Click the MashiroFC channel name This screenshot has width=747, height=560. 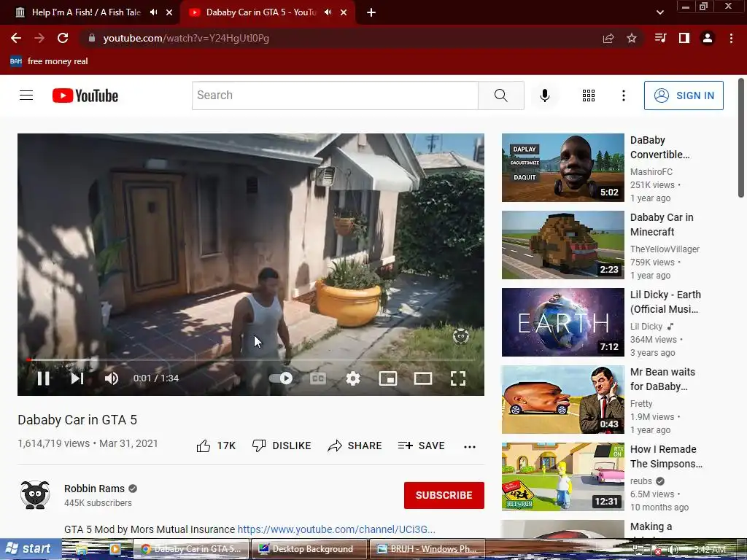[x=651, y=172]
